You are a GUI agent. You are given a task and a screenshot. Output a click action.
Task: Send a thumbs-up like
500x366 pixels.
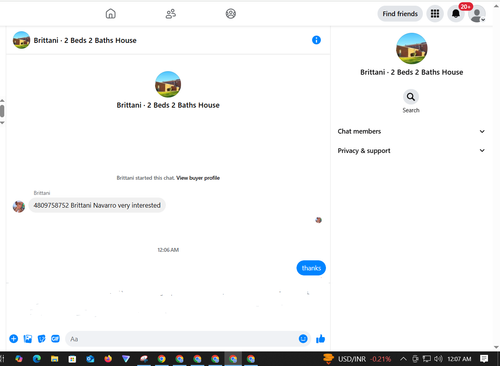click(x=320, y=339)
